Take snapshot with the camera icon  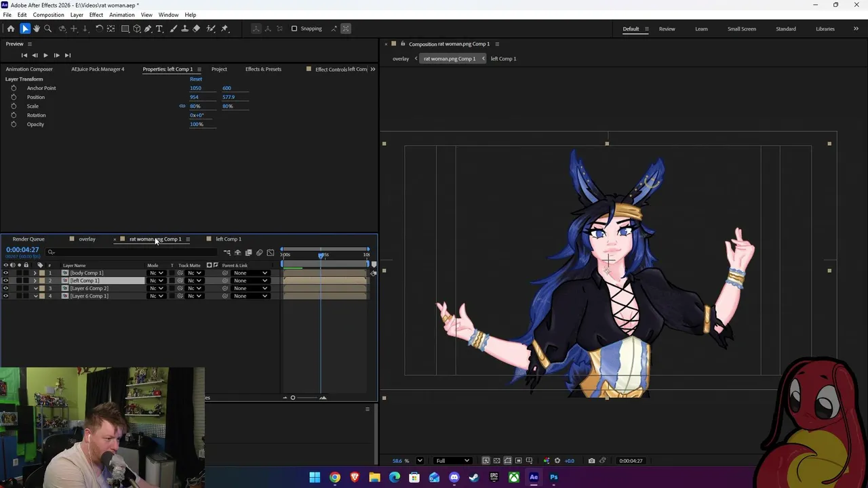591,461
